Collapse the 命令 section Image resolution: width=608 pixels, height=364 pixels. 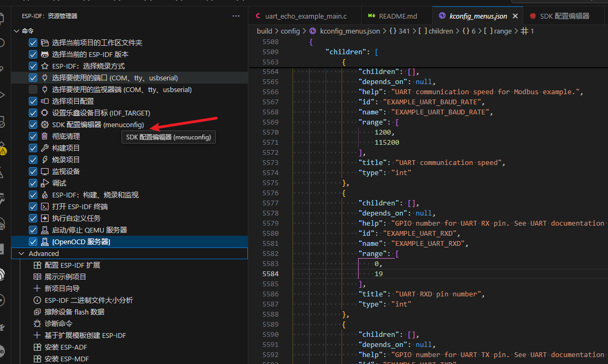click(16, 31)
